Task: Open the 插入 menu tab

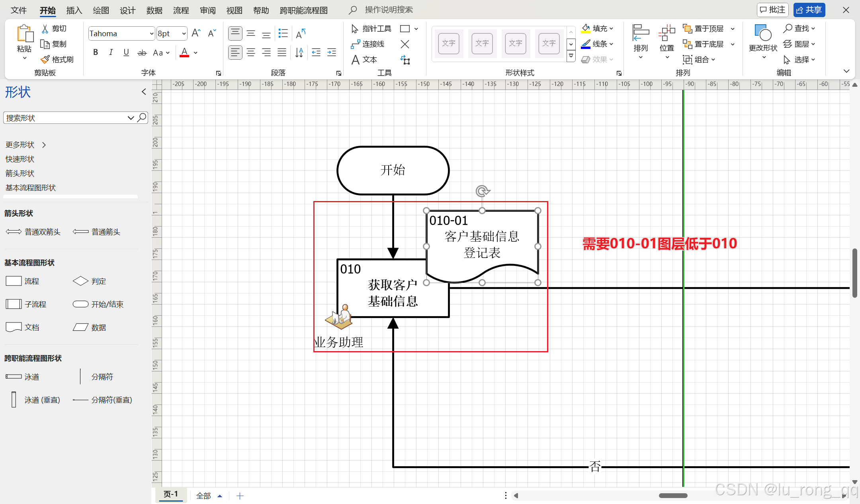Action: (x=74, y=10)
